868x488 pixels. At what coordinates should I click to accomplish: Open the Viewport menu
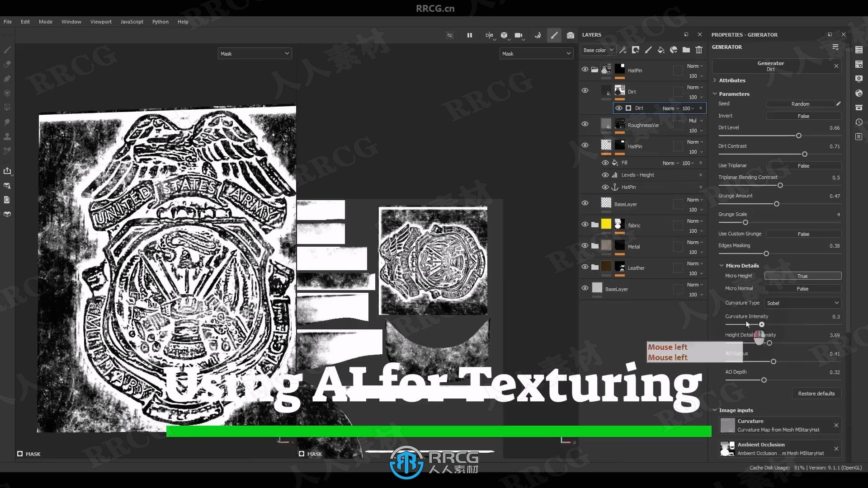101,22
